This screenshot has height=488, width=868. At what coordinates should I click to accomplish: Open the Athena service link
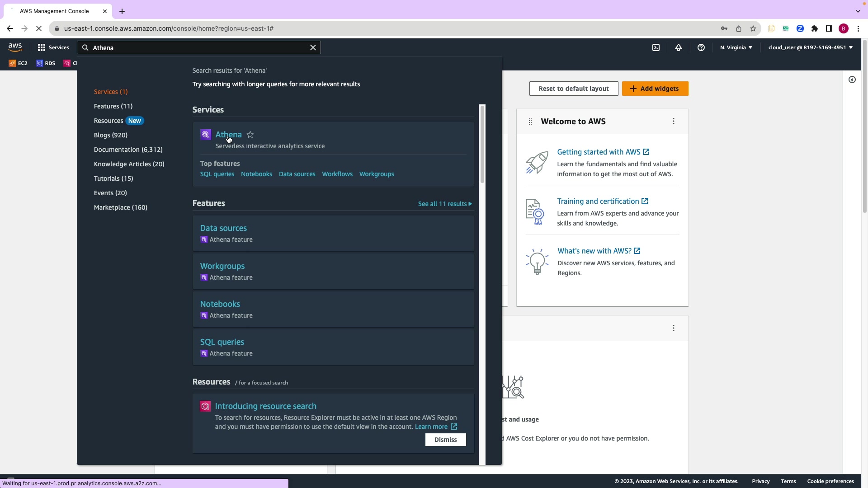(228, 135)
